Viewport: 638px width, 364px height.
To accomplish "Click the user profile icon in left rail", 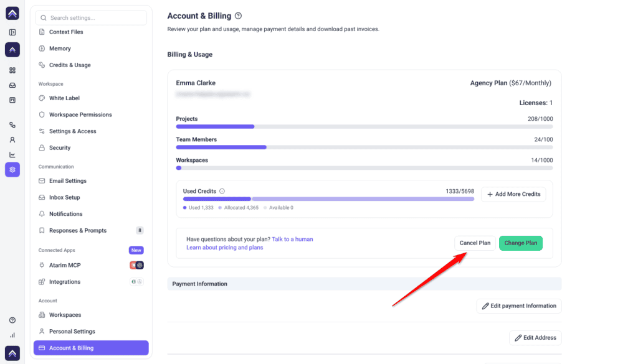I will [12, 140].
